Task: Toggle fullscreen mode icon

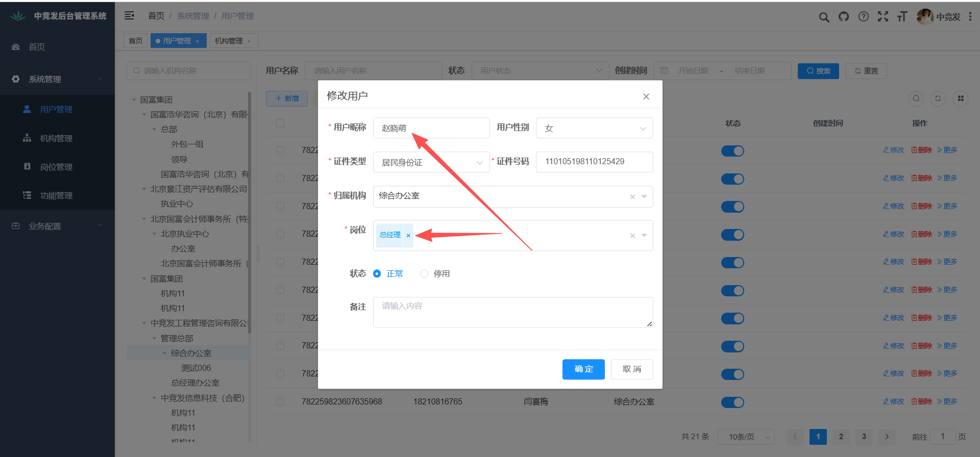Action: (x=883, y=17)
